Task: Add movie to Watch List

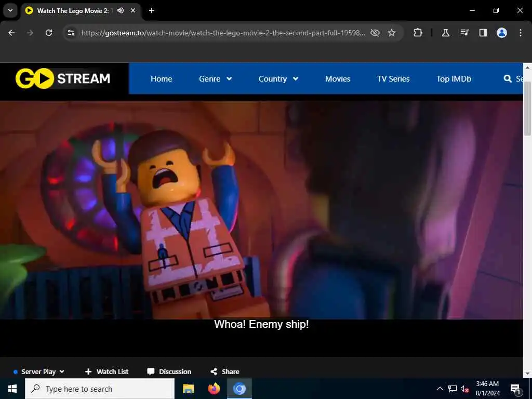Action: point(107,371)
